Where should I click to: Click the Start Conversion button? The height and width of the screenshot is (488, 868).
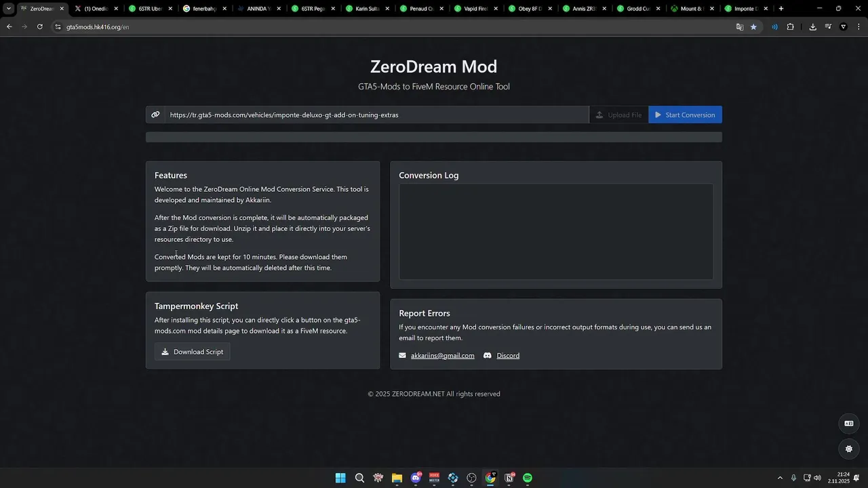[x=685, y=115]
